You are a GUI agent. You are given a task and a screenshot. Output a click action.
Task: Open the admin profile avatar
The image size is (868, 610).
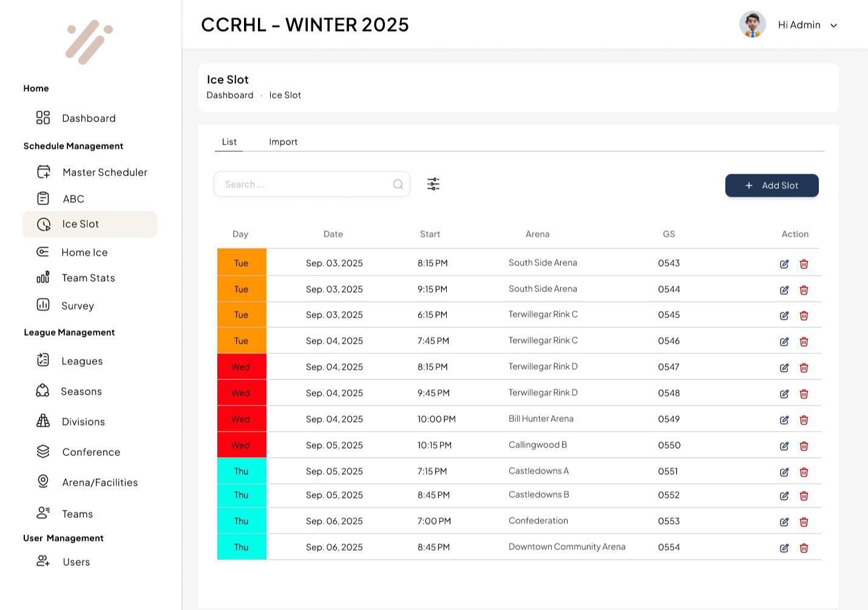(x=752, y=25)
